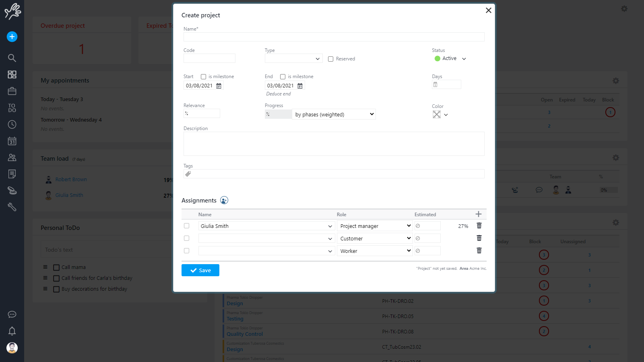Viewport: 644px width, 362px height.
Task: Toggle Start is milestone checkbox
Action: tap(204, 77)
